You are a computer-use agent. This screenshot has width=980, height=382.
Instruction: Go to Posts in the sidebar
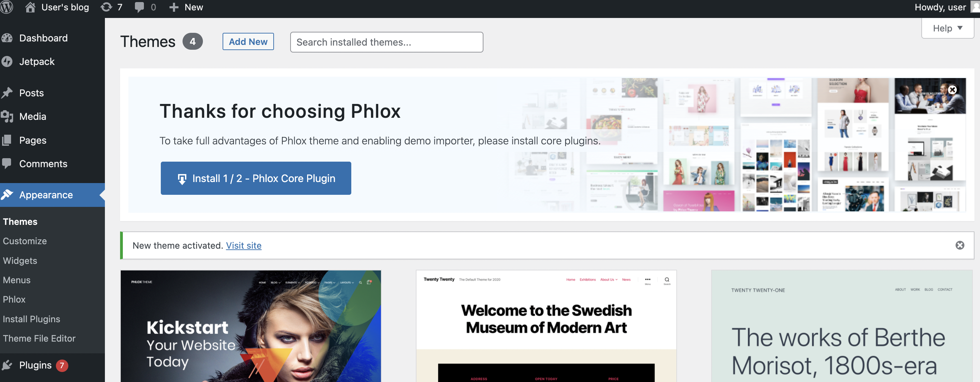click(x=31, y=93)
